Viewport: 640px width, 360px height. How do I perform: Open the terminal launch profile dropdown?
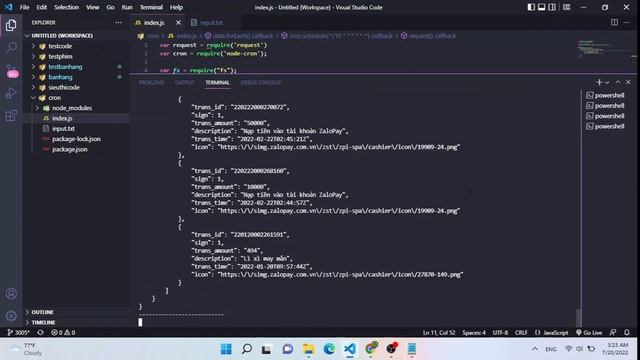[x=607, y=82]
